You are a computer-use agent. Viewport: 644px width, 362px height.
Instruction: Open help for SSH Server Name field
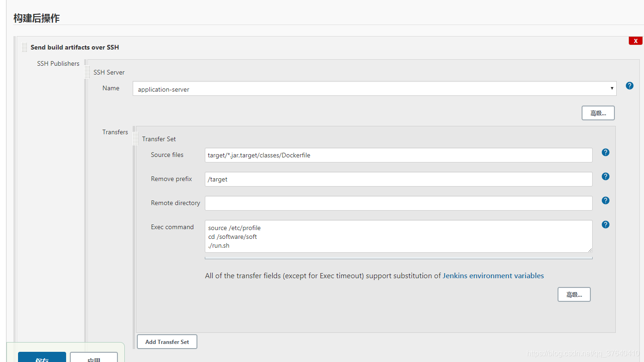[629, 86]
